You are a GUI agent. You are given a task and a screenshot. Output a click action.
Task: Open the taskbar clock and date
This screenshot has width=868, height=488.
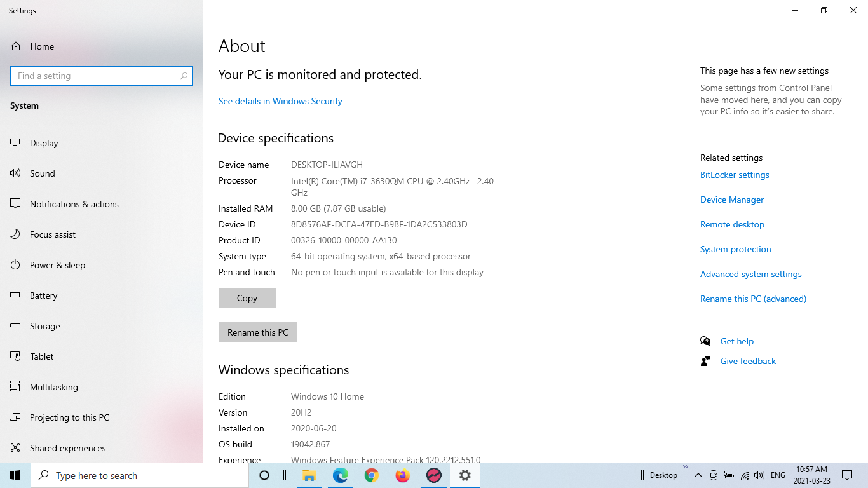coord(811,475)
